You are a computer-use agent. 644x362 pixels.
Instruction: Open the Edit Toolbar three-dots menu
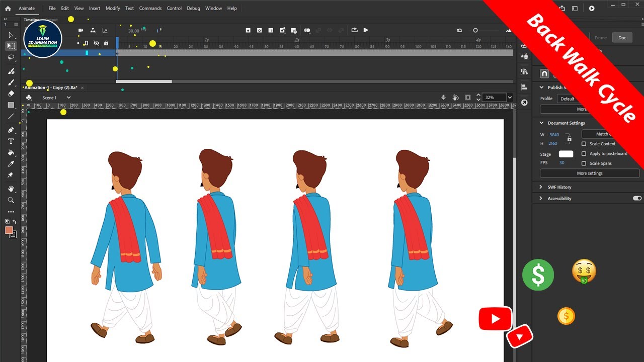[11, 212]
